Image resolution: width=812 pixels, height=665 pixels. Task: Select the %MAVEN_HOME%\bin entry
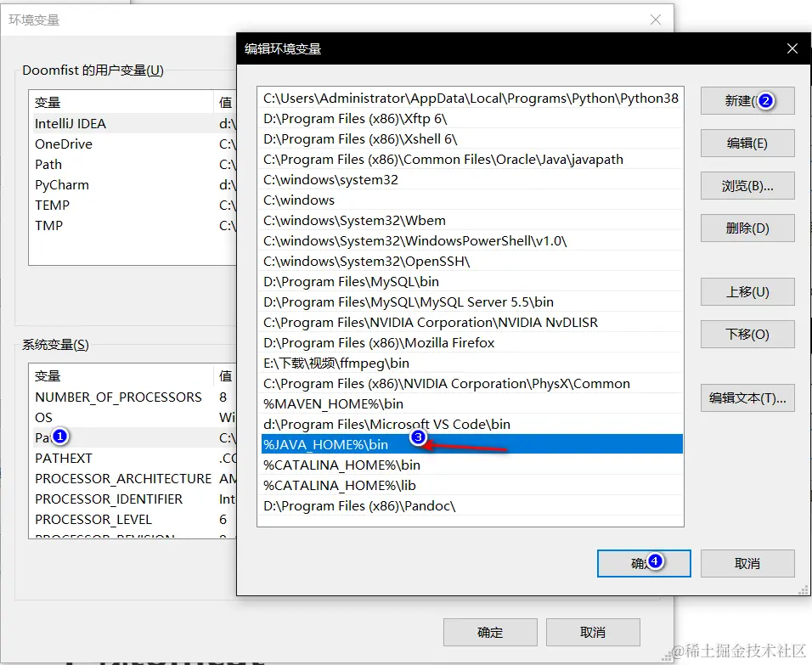(x=471, y=404)
